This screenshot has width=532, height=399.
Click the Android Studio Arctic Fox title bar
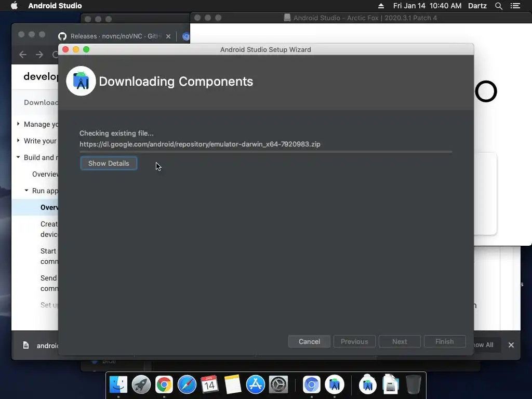[361, 18]
